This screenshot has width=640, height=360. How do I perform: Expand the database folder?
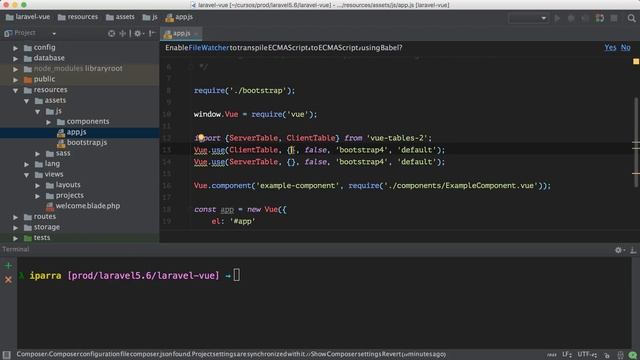(x=16, y=58)
